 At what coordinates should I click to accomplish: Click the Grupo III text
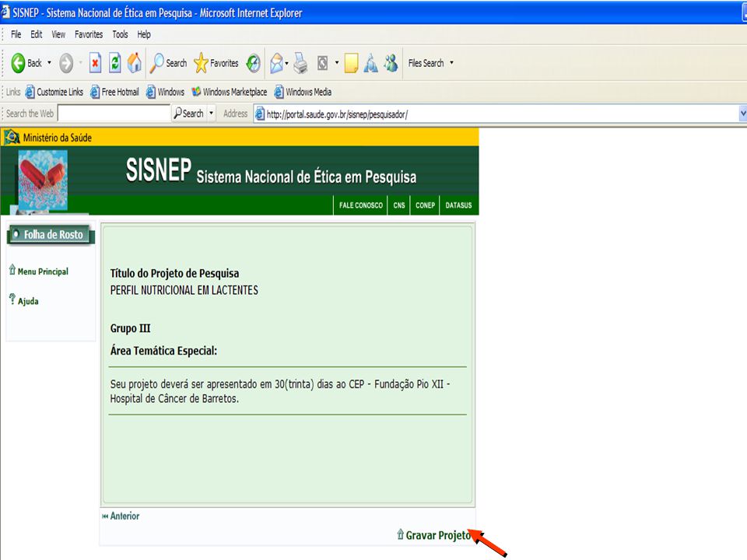130,328
